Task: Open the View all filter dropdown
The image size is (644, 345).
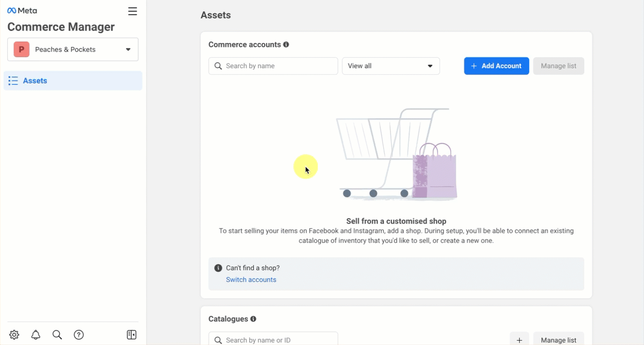Action: [x=391, y=66]
